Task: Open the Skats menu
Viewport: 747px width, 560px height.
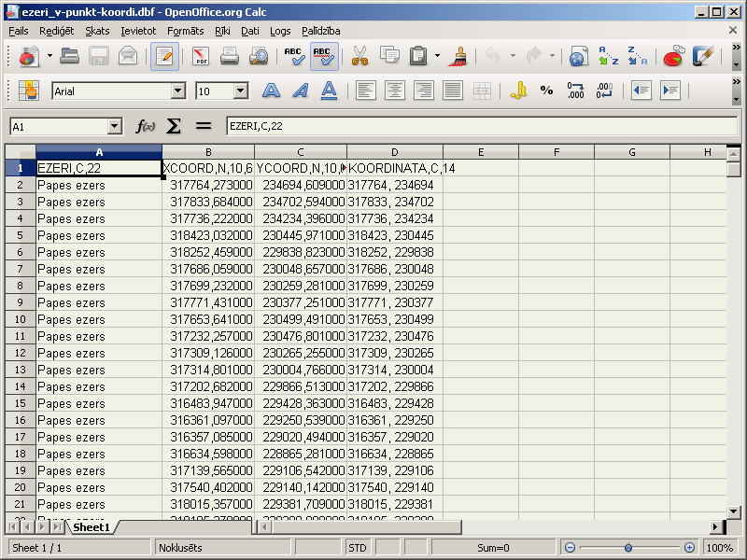Action: (x=97, y=31)
